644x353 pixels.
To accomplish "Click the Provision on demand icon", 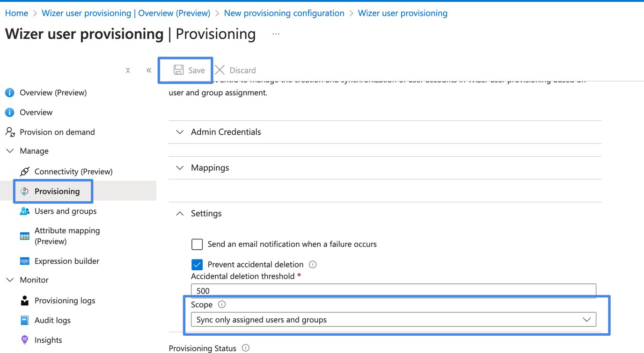I will pos(10,132).
